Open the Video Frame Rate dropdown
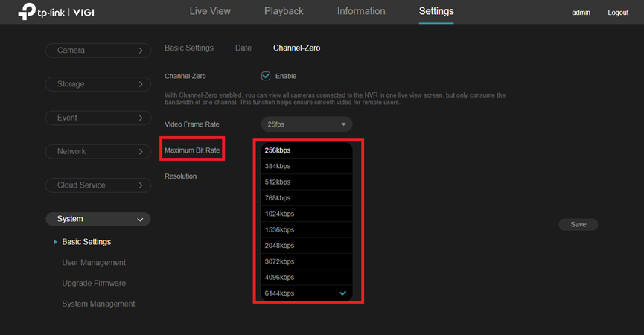Screen dimensions: 644x335 (x=307, y=124)
